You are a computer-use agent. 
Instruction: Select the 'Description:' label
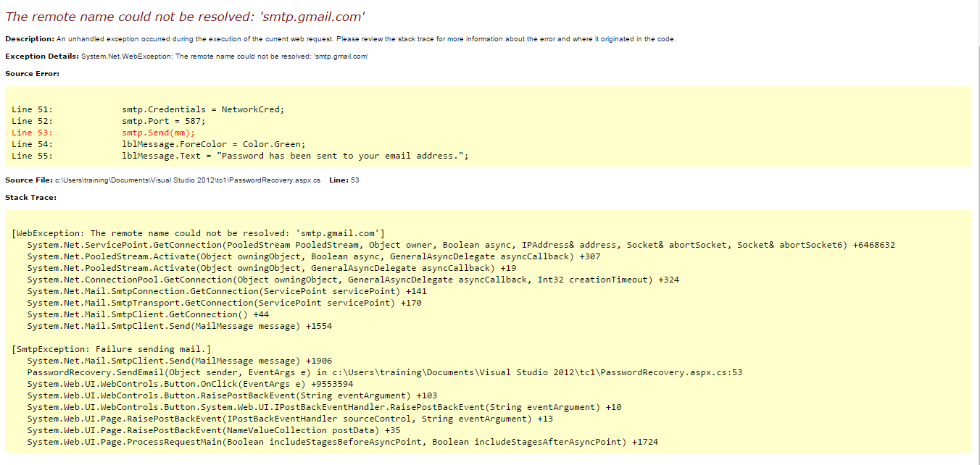pyautogui.click(x=30, y=39)
